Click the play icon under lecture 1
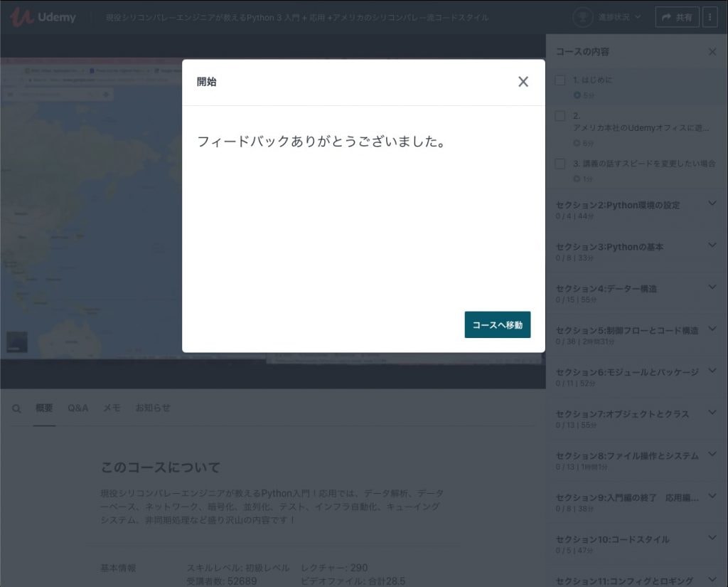Image resolution: width=728 pixels, height=587 pixels. tap(577, 95)
